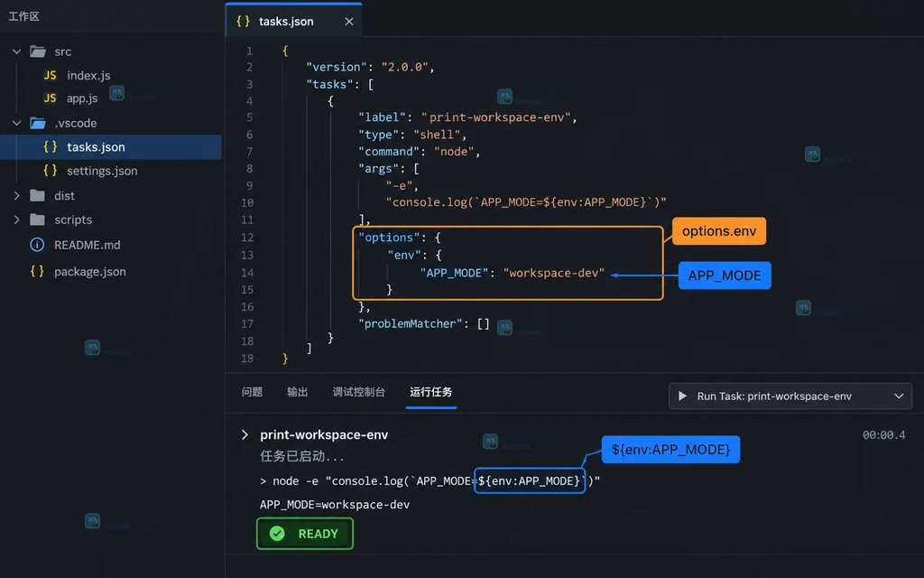This screenshot has width=924, height=578.
Task: Click the .vscode folder icon
Action: (x=38, y=123)
